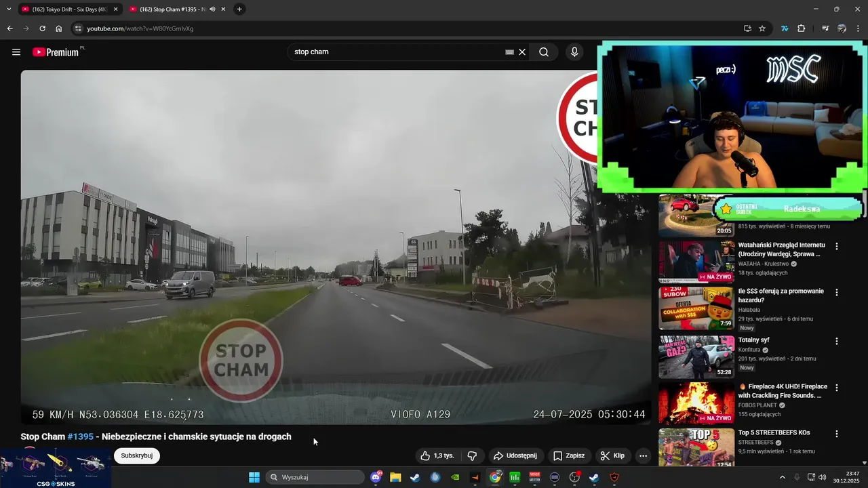Image resolution: width=868 pixels, height=488 pixels.
Task: Close the Stop Cham #1395 tab
Action: [223, 9]
